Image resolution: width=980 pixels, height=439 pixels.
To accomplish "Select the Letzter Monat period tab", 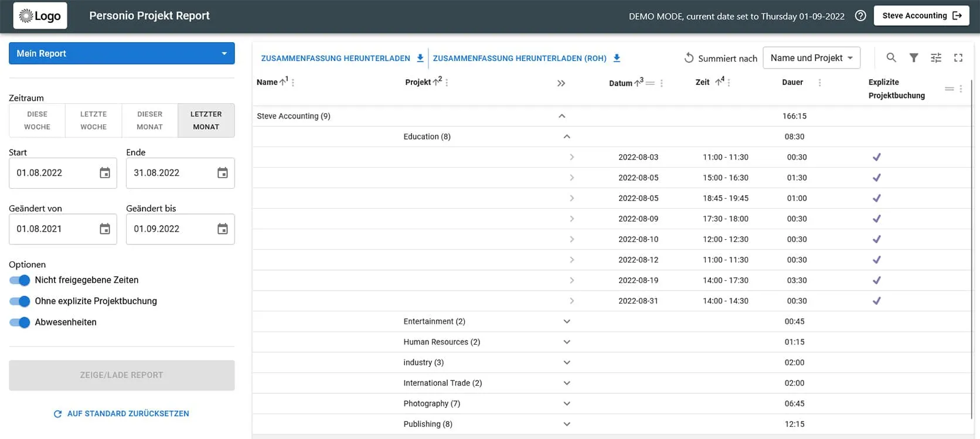I will tap(206, 120).
